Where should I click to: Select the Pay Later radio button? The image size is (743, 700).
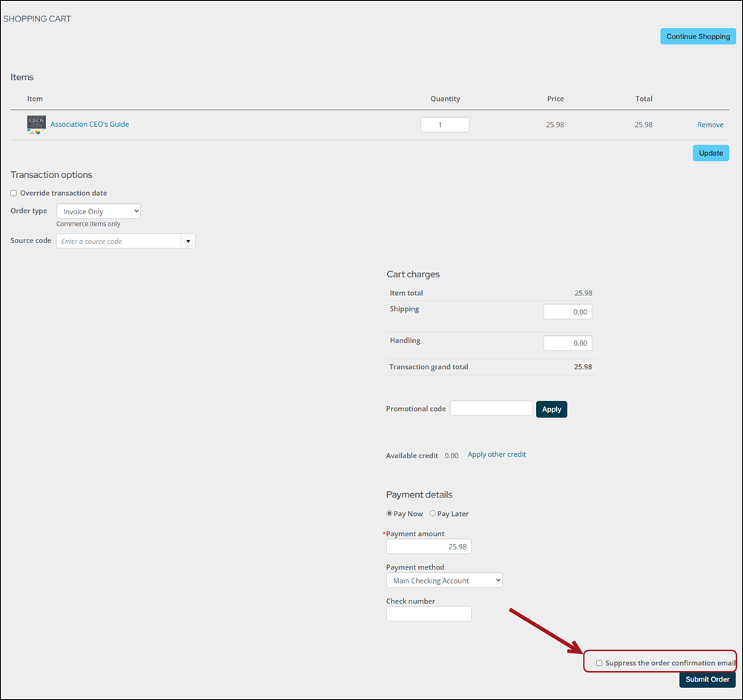click(x=432, y=513)
